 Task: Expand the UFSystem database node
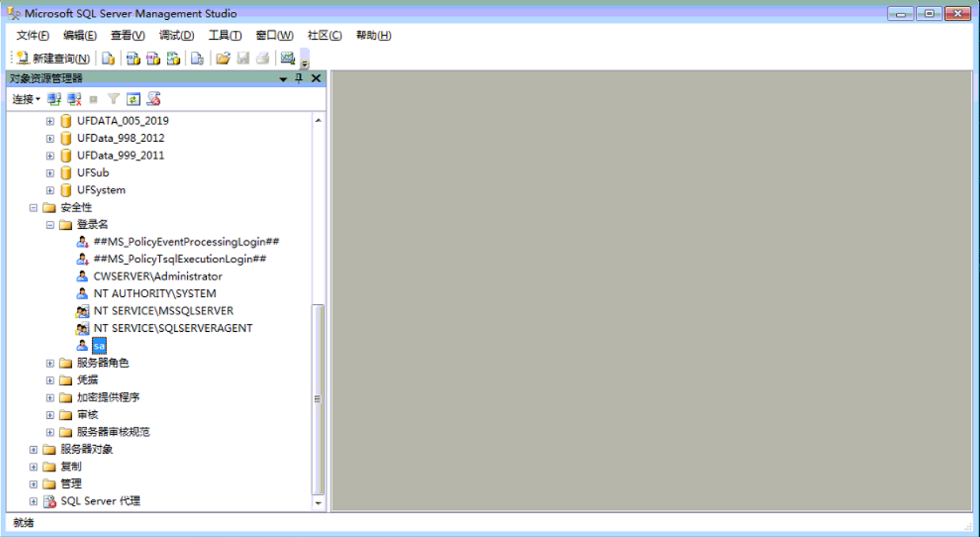tap(50, 190)
